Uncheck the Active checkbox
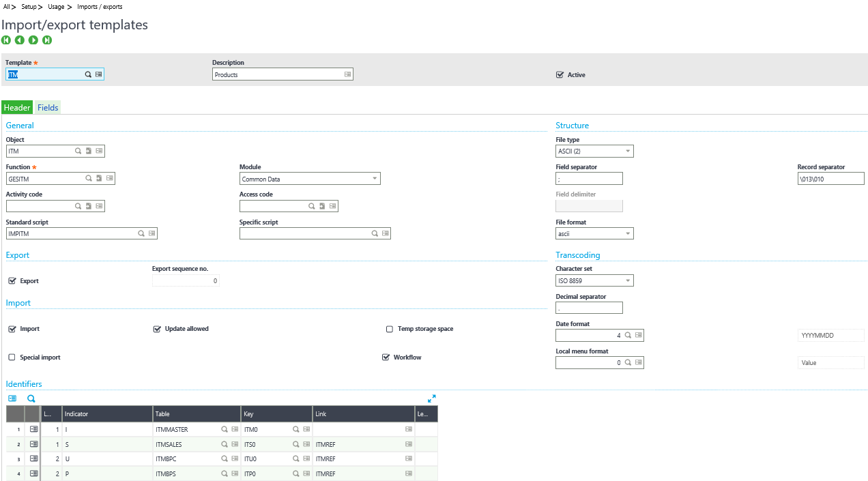The width and height of the screenshot is (868, 481). pyautogui.click(x=560, y=75)
